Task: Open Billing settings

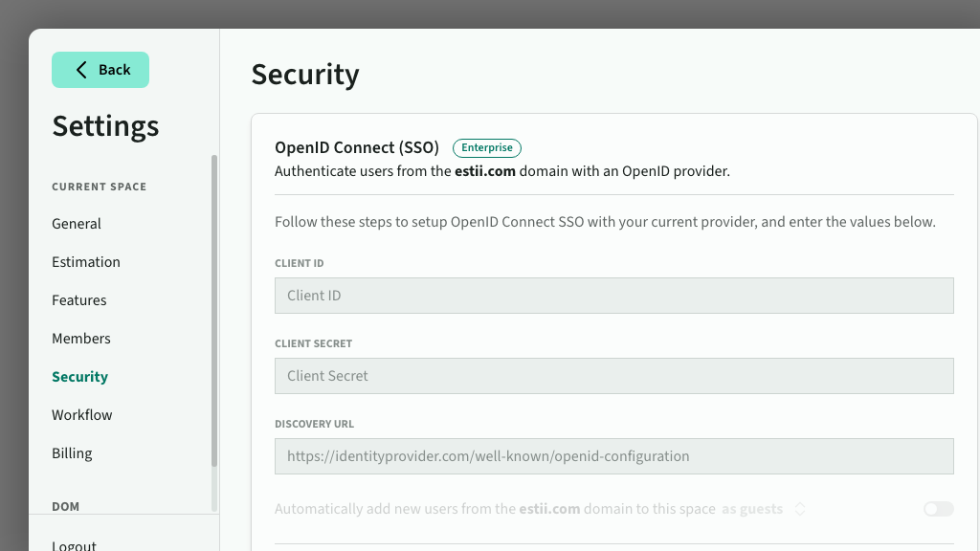Action: click(72, 453)
